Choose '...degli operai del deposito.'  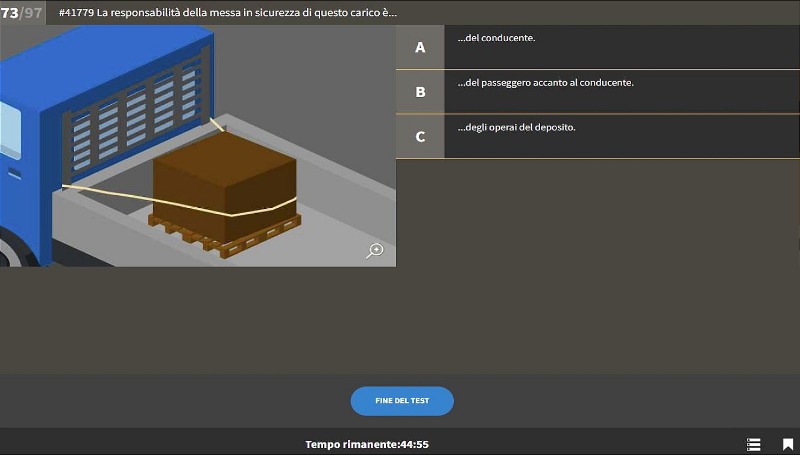517,128
